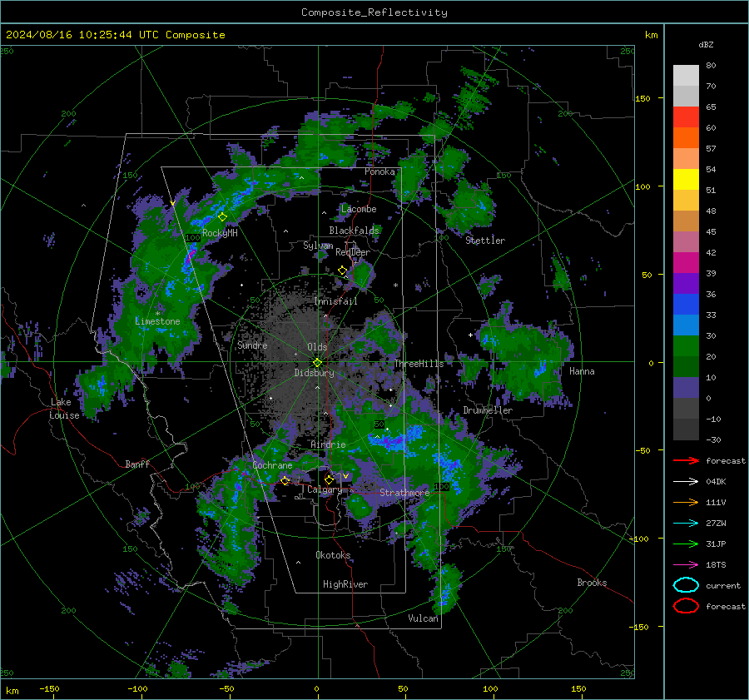Click the Blackfalds town label
The height and width of the screenshot is (700, 749).
click(354, 231)
